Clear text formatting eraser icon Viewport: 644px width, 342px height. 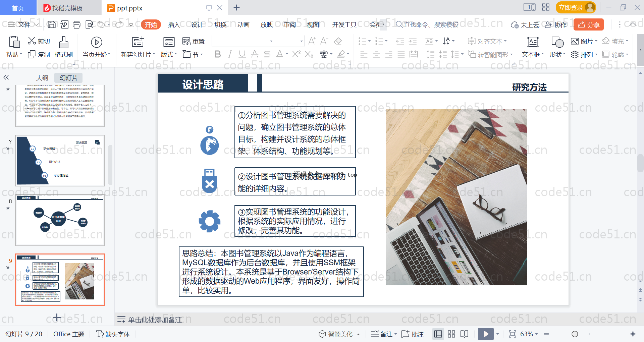(x=338, y=41)
